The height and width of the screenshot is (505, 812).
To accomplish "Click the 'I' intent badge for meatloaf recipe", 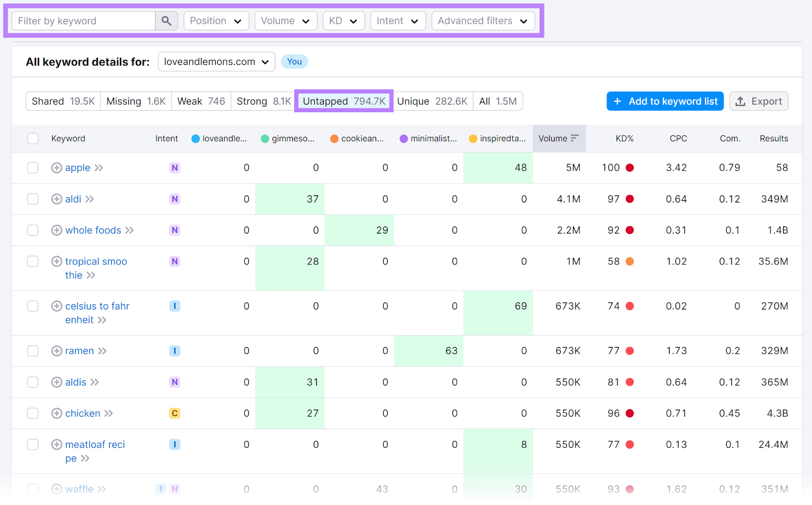I will [175, 444].
